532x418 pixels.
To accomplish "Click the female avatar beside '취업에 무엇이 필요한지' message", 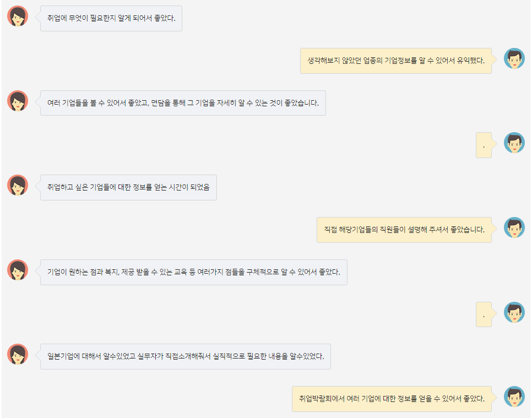I will (18, 16).
